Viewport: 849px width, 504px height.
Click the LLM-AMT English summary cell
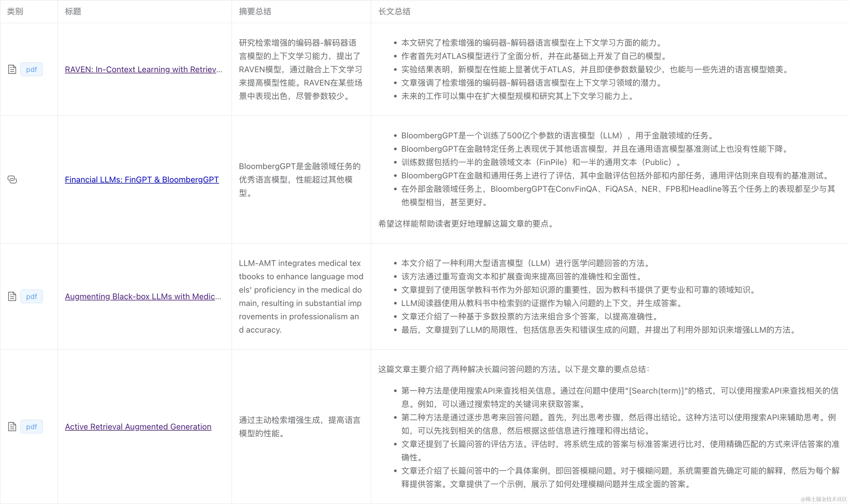[x=301, y=296]
